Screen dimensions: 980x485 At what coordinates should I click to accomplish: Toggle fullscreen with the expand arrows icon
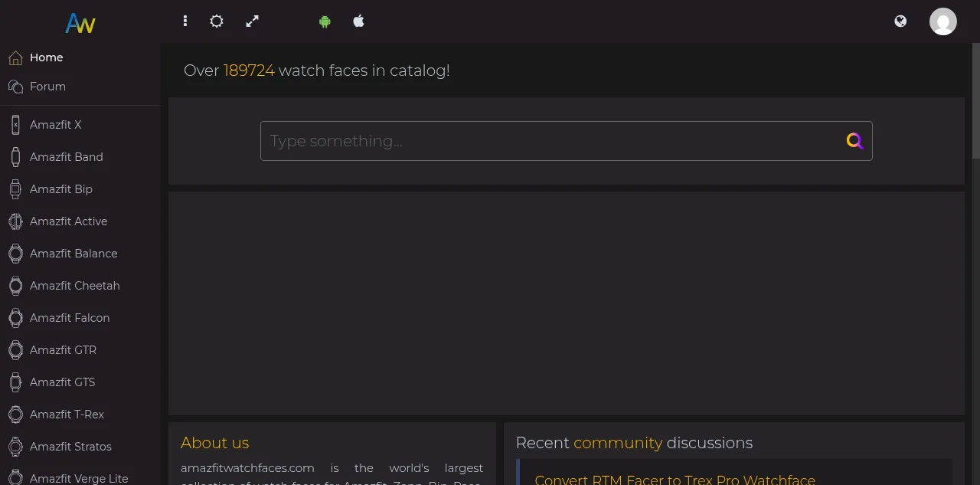[x=252, y=21]
